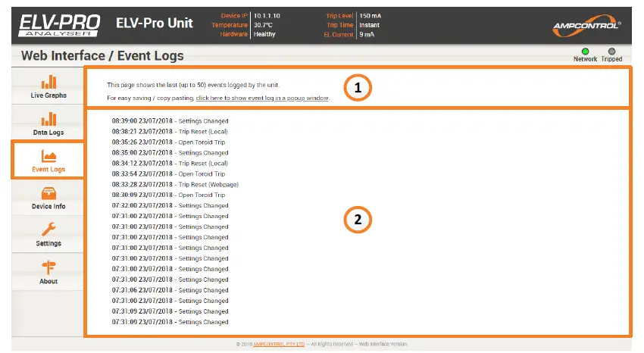Click the ELV-PRO Analyser logo
The width and height of the screenshot is (644, 353).
point(59,26)
